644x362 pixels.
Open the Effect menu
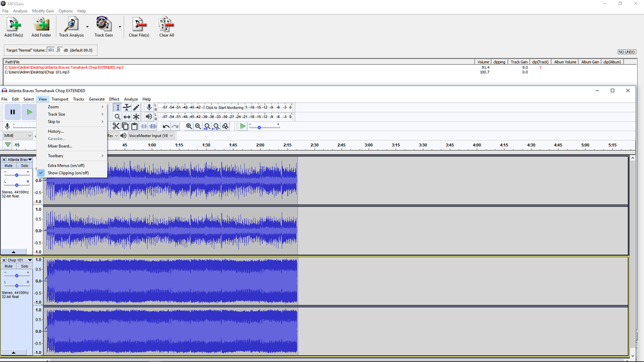pos(114,99)
